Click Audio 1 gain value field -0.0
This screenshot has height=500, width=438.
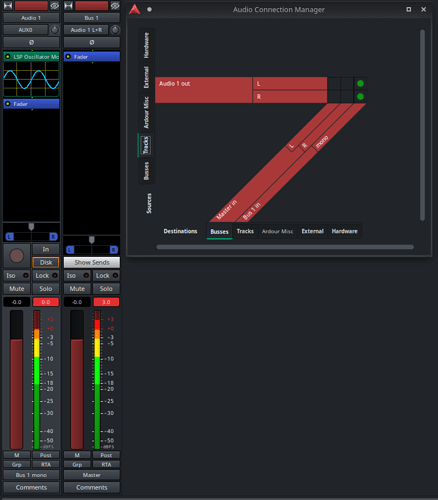[17, 302]
